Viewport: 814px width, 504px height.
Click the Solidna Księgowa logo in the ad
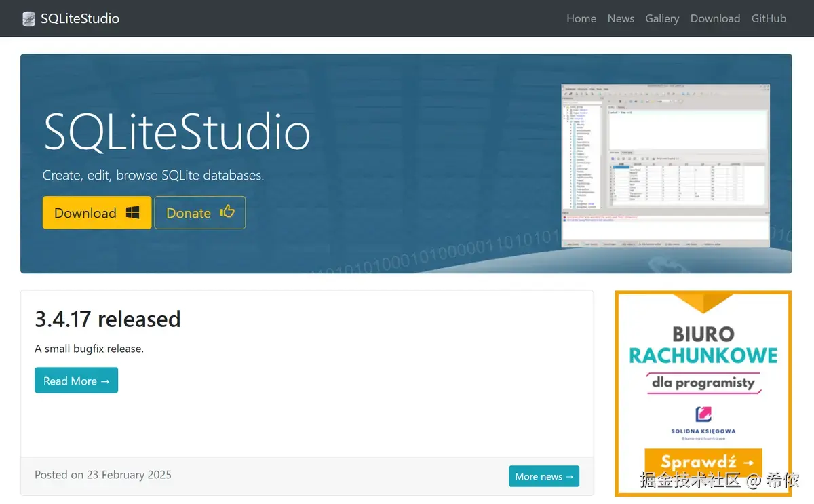click(703, 422)
